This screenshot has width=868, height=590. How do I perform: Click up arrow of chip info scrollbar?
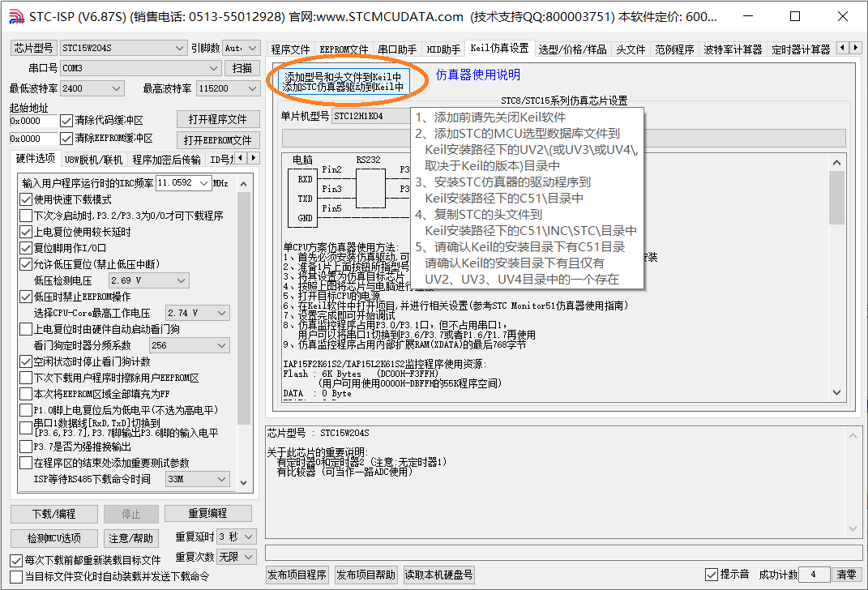tap(853, 436)
